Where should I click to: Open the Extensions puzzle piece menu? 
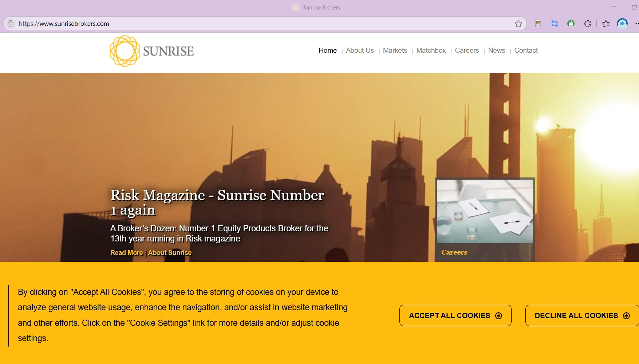[587, 24]
